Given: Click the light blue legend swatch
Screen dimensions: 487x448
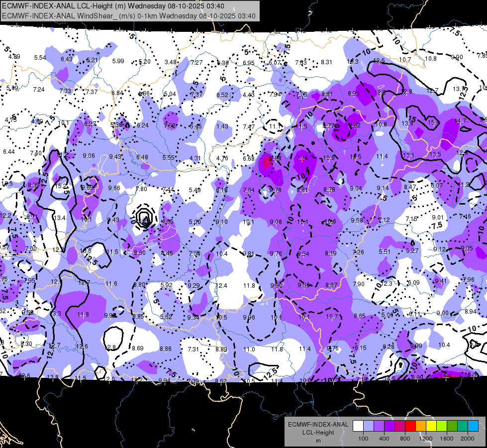Looking at the screenshot, I should pos(369,426).
